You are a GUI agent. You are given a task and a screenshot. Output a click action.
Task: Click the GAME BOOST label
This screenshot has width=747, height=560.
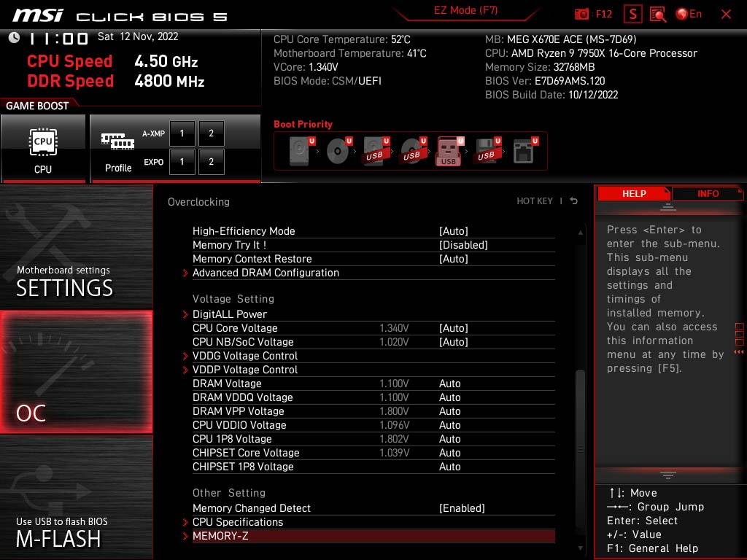tap(37, 106)
